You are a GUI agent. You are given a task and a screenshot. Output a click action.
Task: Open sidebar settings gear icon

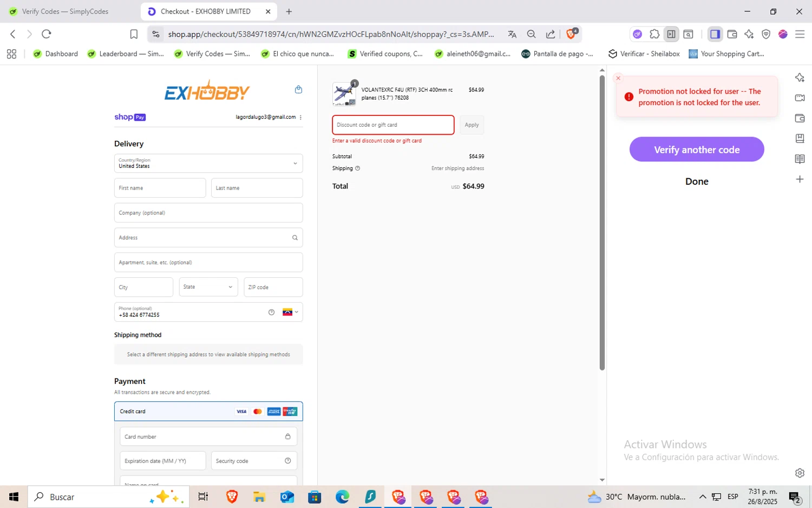[x=800, y=473]
